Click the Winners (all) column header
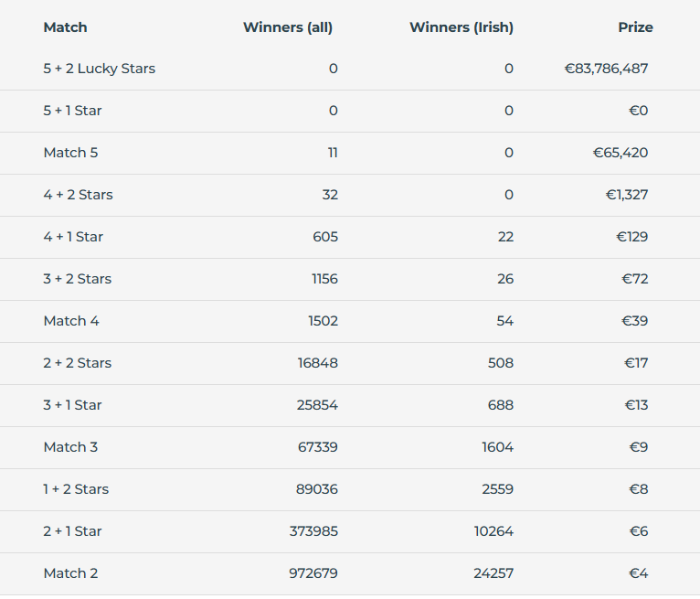This screenshot has width=700, height=599. tap(288, 27)
